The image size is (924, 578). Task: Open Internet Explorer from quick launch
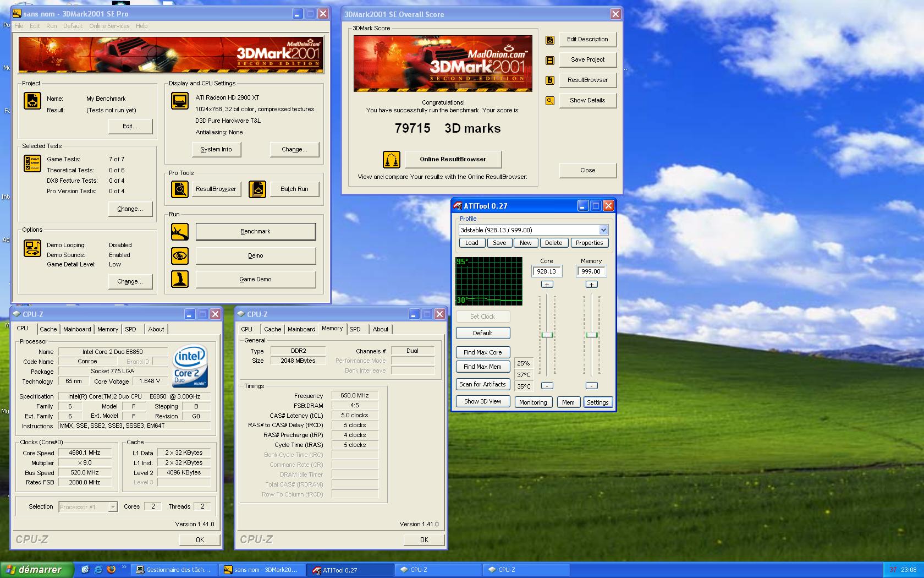[x=98, y=570]
